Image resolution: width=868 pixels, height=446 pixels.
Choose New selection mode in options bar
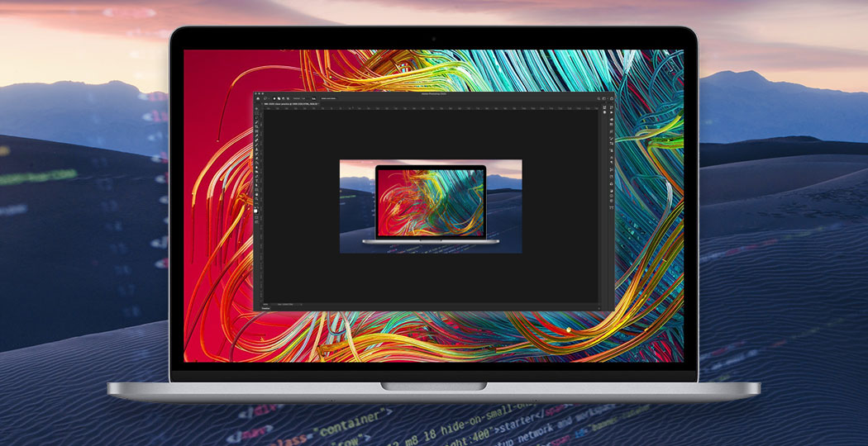coord(274,98)
